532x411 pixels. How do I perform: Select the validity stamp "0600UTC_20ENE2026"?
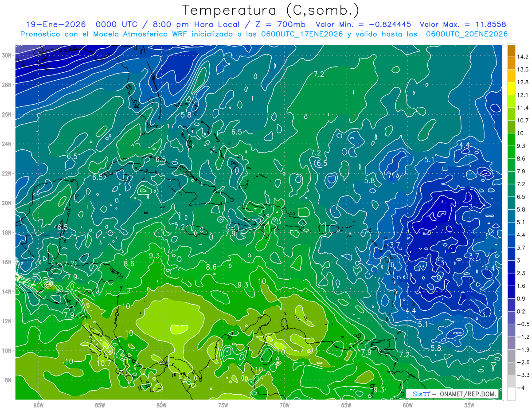pos(466,34)
